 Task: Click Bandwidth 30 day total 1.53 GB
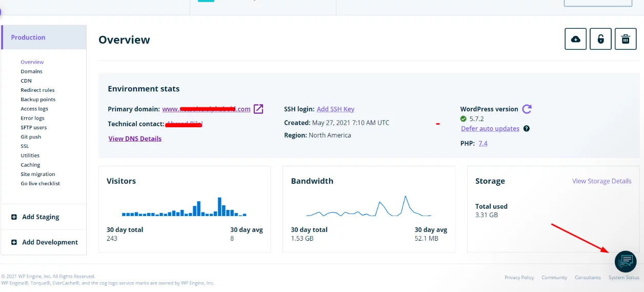(302, 238)
